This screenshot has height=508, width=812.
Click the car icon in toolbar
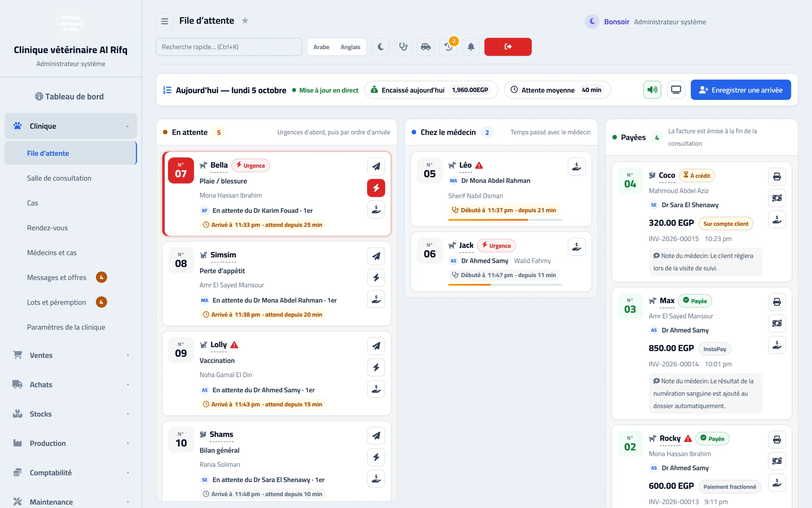(426, 47)
